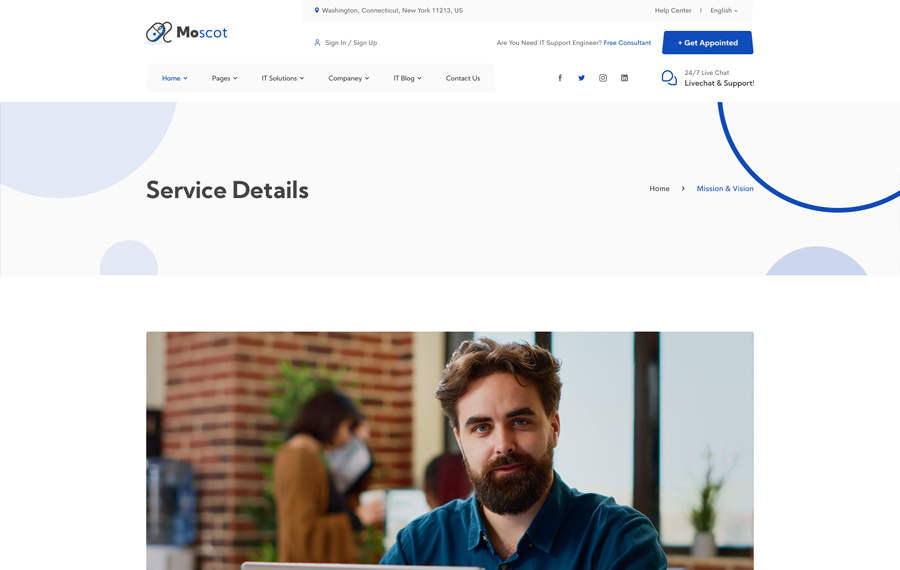The width and height of the screenshot is (900, 570).
Task: Follow the Free Consultant link
Action: [x=627, y=43]
